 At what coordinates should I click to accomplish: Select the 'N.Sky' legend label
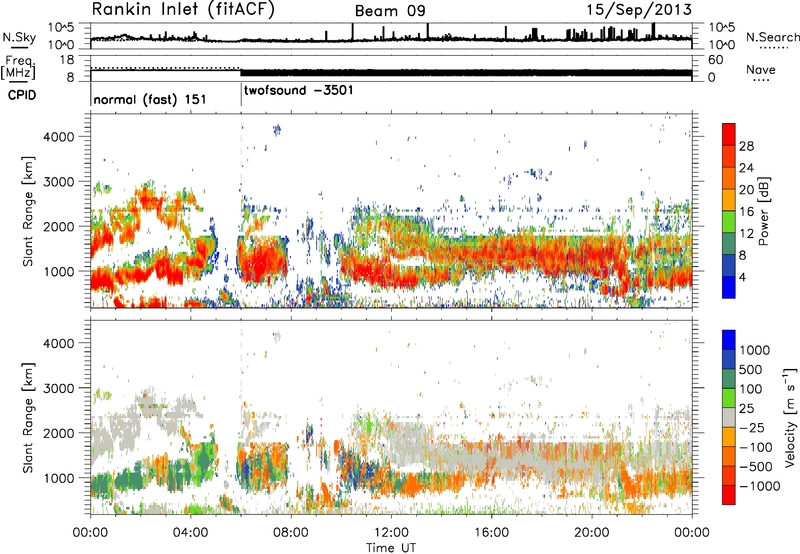pyautogui.click(x=19, y=37)
